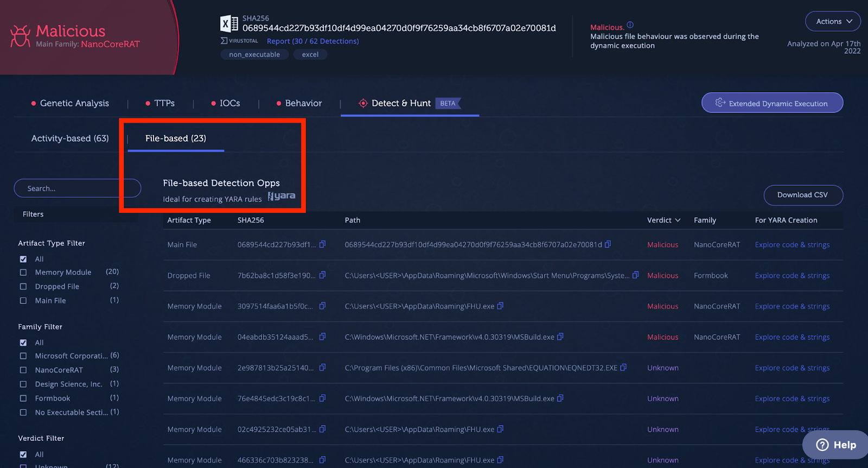The image size is (868, 468).
Task: Open the Actions dropdown menu
Action: [x=833, y=21]
